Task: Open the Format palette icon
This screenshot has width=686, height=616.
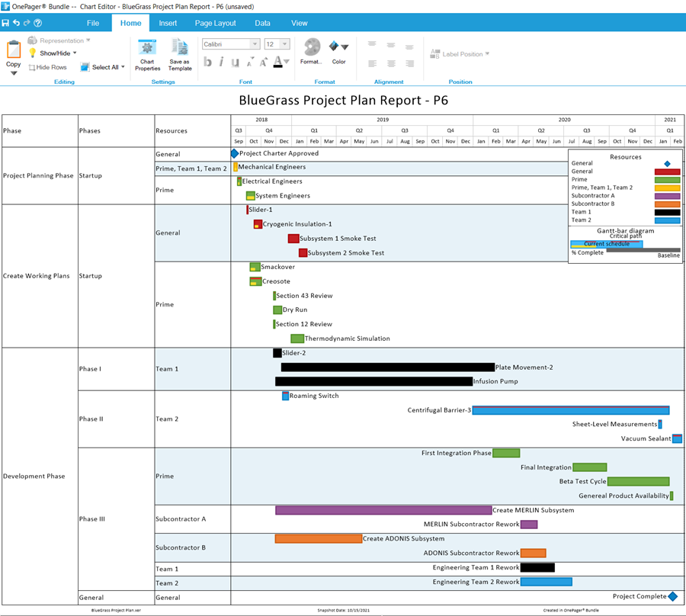Action: [x=312, y=47]
